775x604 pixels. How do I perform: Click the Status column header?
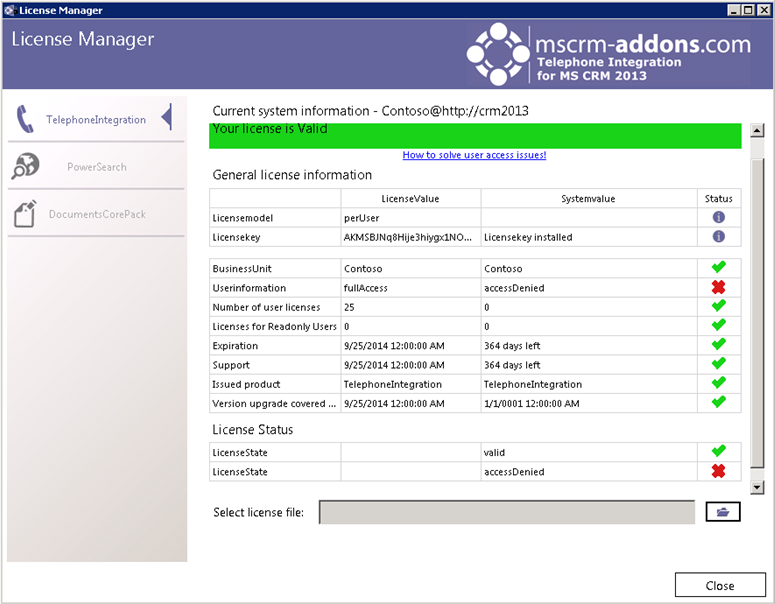pyautogui.click(x=718, y=199)
